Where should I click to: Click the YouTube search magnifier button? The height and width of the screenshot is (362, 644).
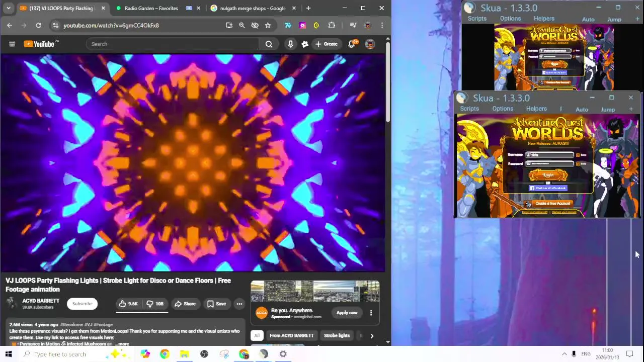pos(269,44)
